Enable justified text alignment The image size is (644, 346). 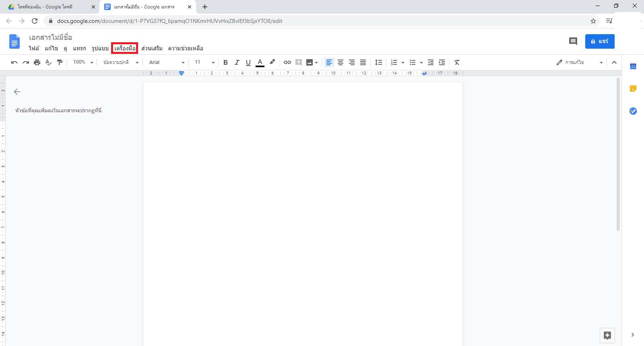pyautogui.click(x=363, y=62)
